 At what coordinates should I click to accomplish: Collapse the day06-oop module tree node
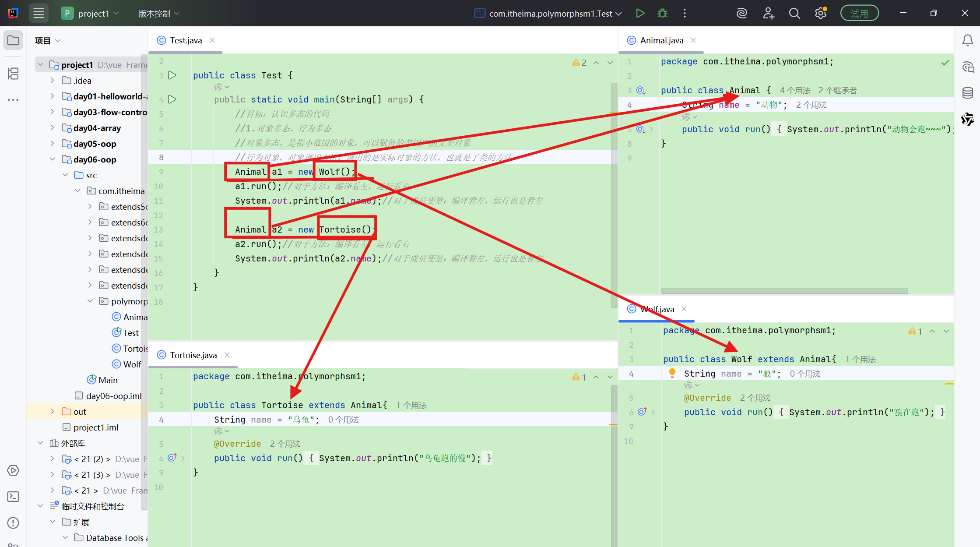53,159
